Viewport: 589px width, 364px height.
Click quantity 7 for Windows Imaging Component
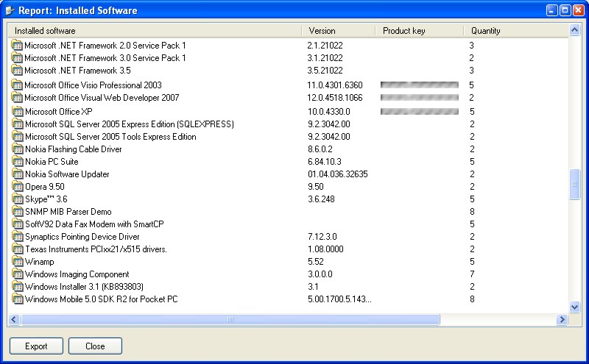pyautogui.click(x=472, y=274)
